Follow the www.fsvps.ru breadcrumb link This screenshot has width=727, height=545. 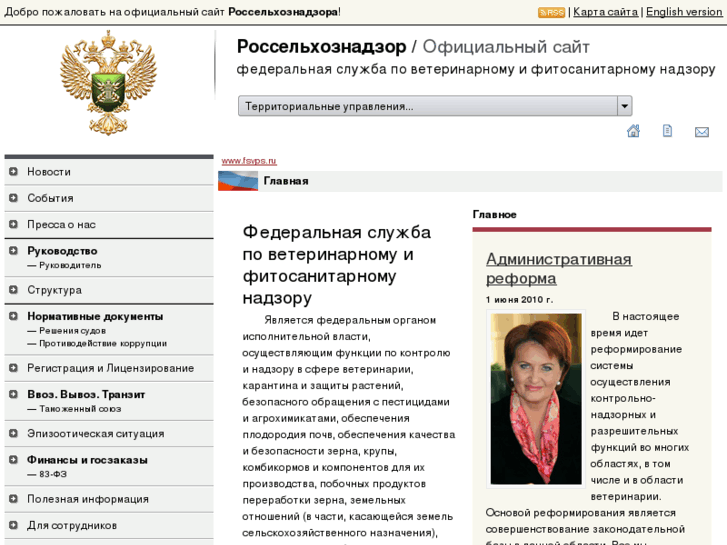(x=249, y=161)
